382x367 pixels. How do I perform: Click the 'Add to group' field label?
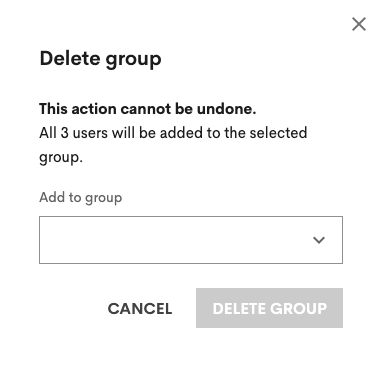point(81,198)
